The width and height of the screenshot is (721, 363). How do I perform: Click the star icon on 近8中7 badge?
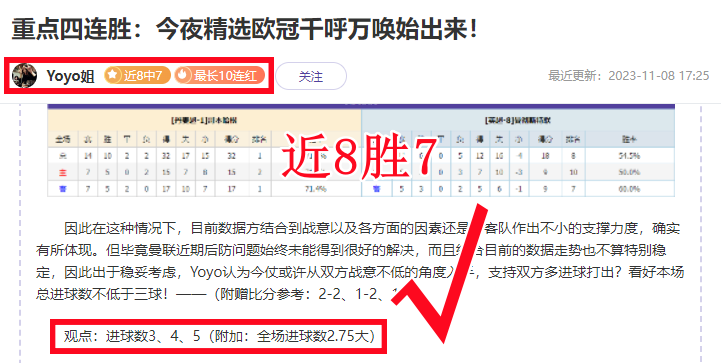(x=113, y=75)
